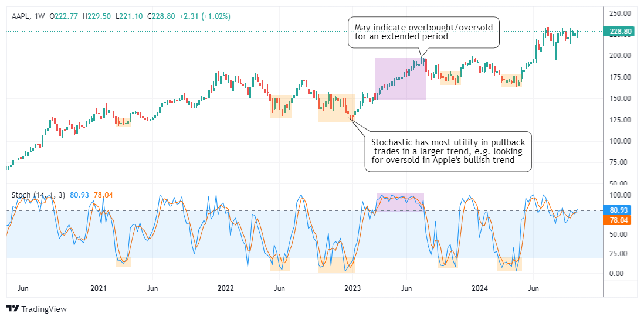This screenshot has width=644, height=320.
Task: Click the 125.00 price axis label
Action: coord(621,120)
